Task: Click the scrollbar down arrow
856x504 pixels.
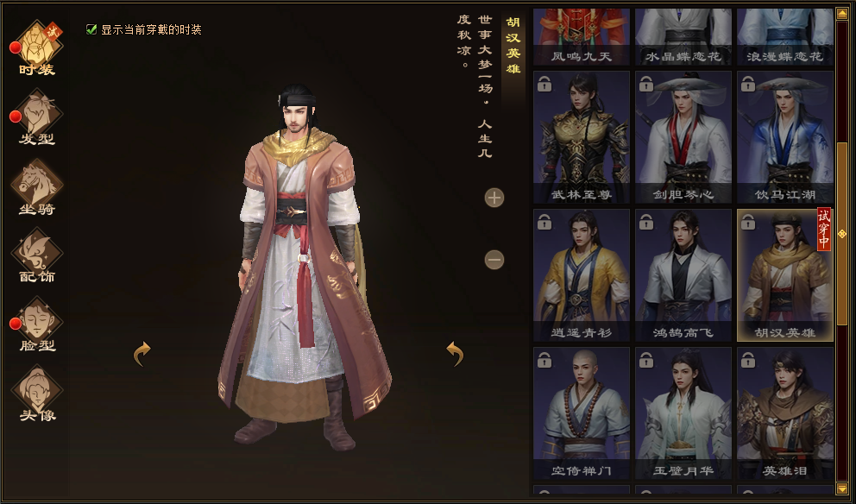Action: (842, 488)
